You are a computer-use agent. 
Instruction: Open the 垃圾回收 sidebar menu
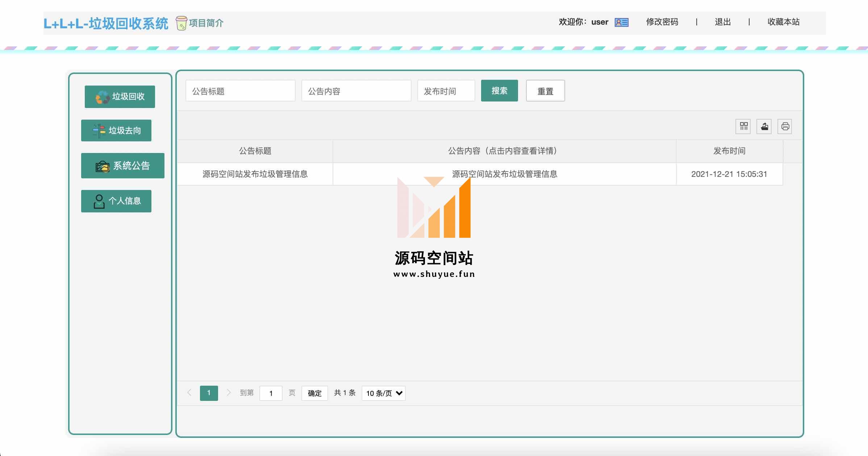pyautogui.click(x=120, y=97)
